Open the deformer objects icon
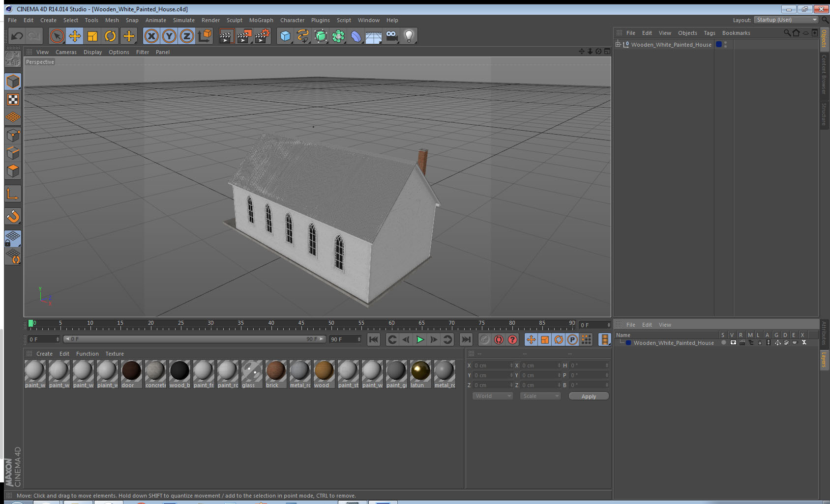The width and height of the screenshot is (830, 504). (356, 36)
